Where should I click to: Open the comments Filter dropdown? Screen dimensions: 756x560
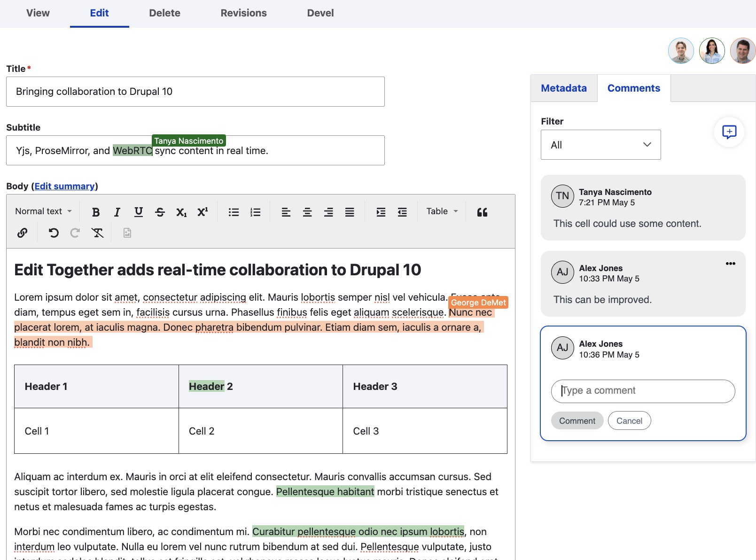pyautogui.click(x=600, y=145)
